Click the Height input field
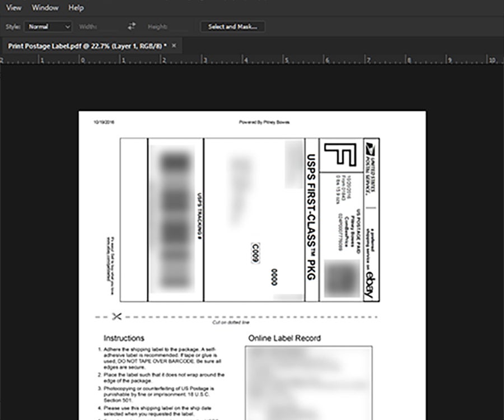504x420 pixels. (180, 27)
